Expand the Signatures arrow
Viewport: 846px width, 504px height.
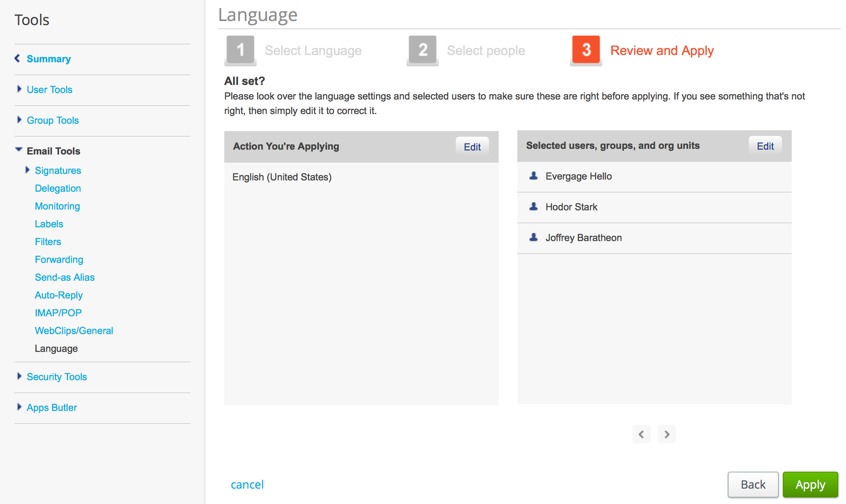pyautogui.click(x=27, y=170)
